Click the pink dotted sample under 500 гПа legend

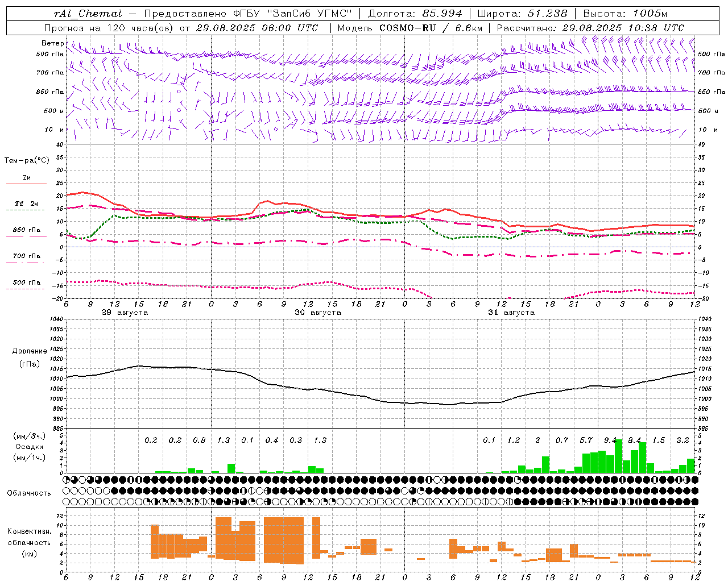[x=26, y=289]
